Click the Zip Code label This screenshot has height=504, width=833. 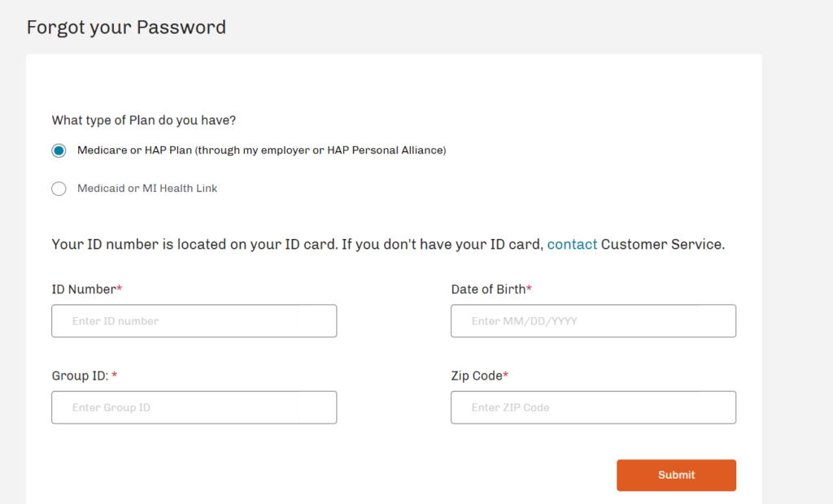(x=478, y=376)
